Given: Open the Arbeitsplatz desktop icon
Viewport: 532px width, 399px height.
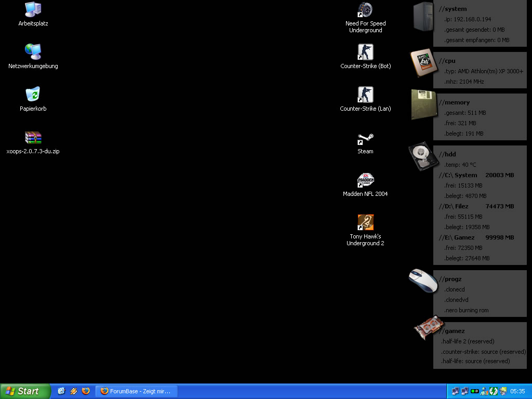Looking at the screenshot, I should (x=33, y=14).
